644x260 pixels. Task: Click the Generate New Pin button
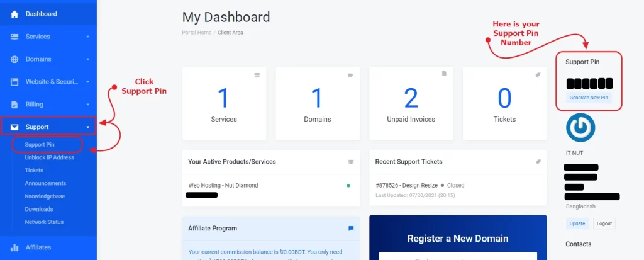point(588,98)
